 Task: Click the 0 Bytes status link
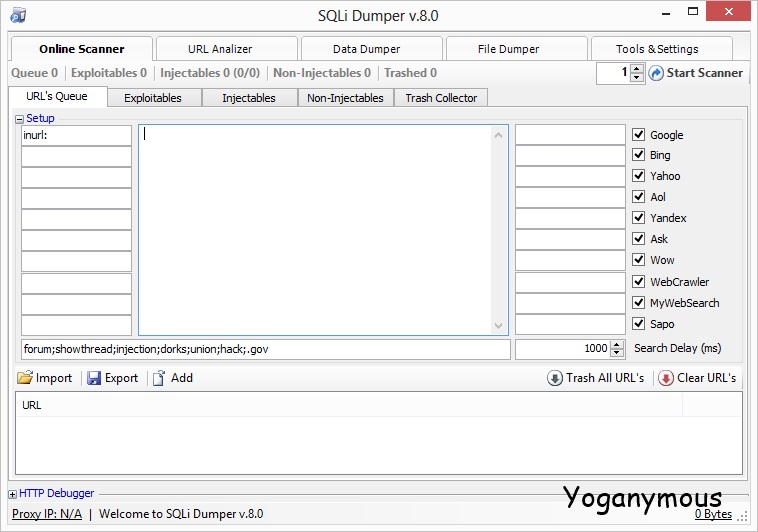tap(714, 514)
